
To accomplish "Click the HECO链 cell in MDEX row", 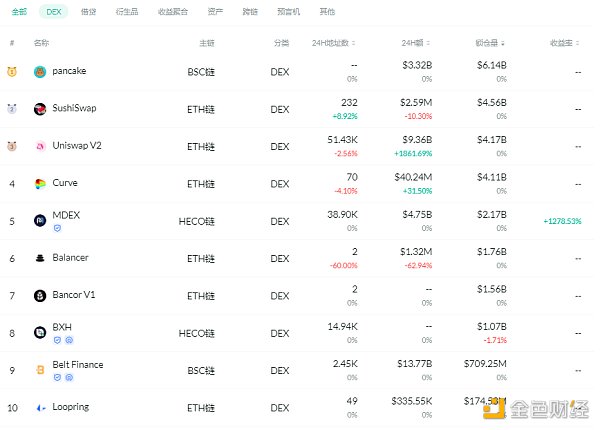I will [x=197, y=222].
